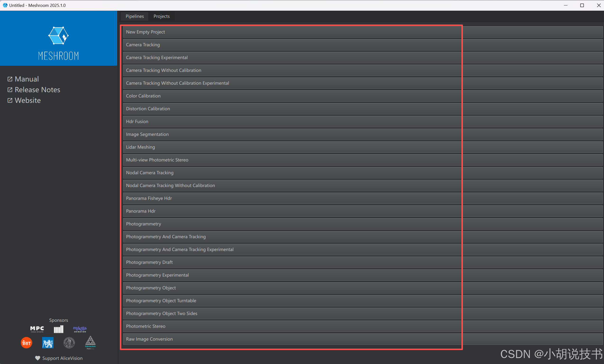Screen dimensions: 604x364
Task: Select Panorama Fisheye Hdr pipeline
Action: tap(363, 198)
